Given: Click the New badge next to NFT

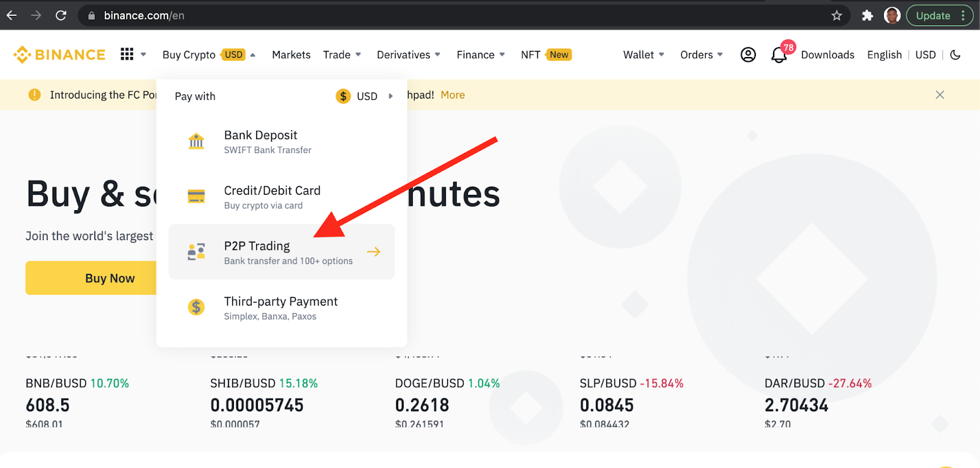Looking at the screenshot, I should tap(559, 55).
